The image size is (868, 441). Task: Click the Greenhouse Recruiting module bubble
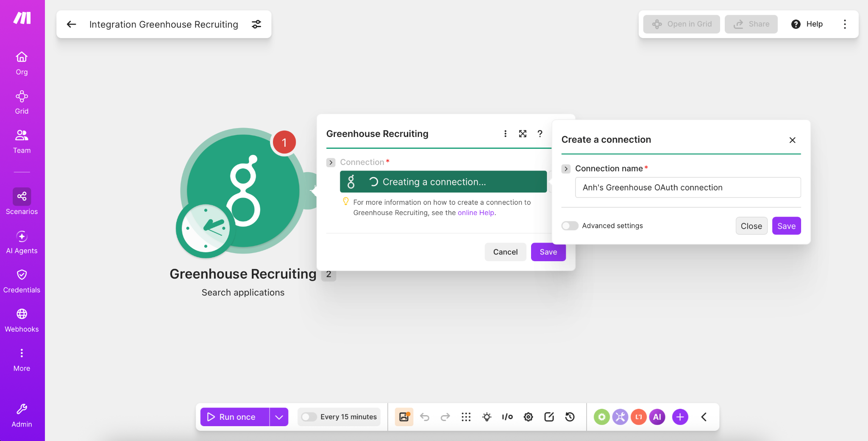tap(243, 191)
